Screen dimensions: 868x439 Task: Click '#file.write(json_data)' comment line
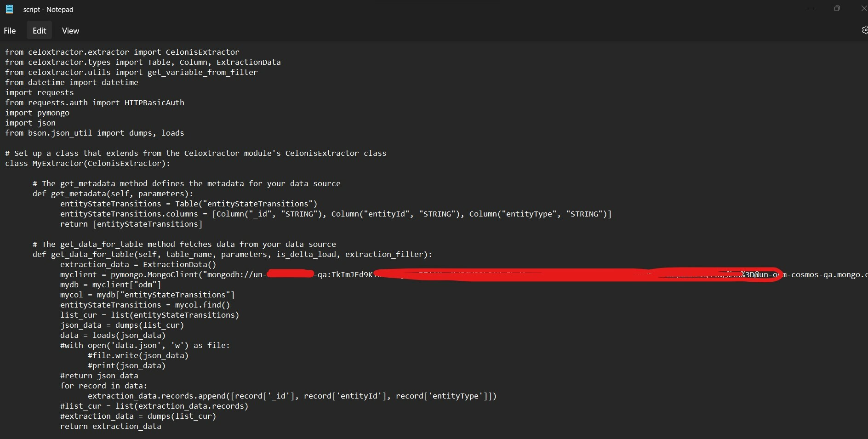point(138,355)
